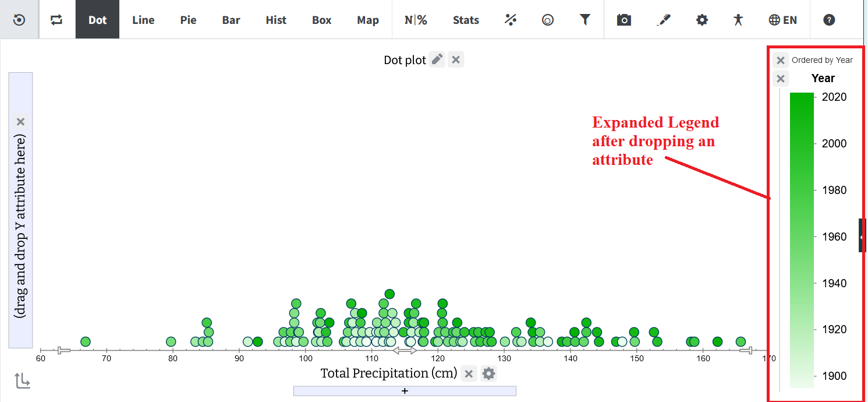The width and height of the screenshot is (868, 402).
Task: Open the main settings gear in toolbar
Action: (702, 20)
